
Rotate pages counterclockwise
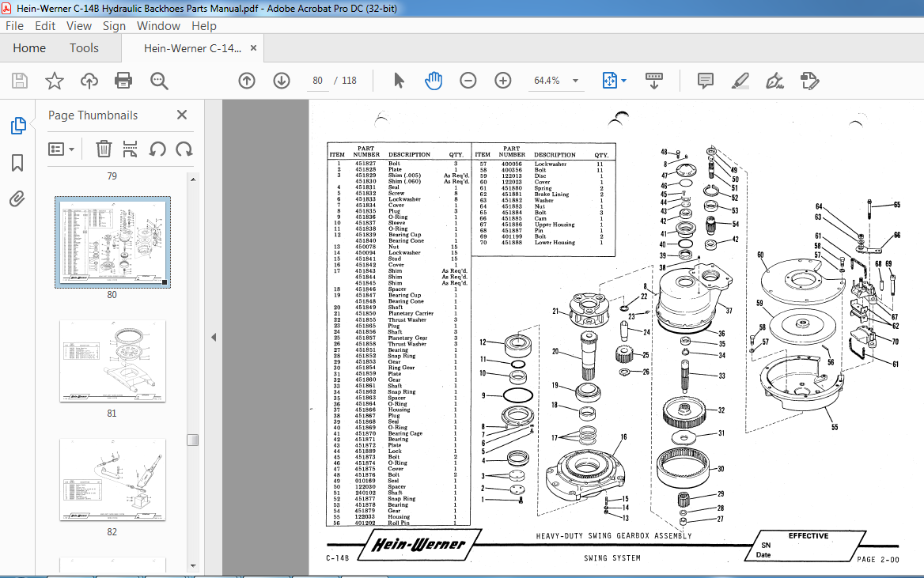click(x=157, y=149)
